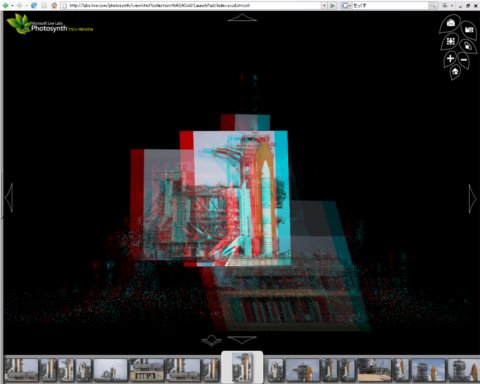The width and height of the screenshot is (480, 384).
Task: Pan up with the top triangle arrow
Action: [x=242, y=18]
